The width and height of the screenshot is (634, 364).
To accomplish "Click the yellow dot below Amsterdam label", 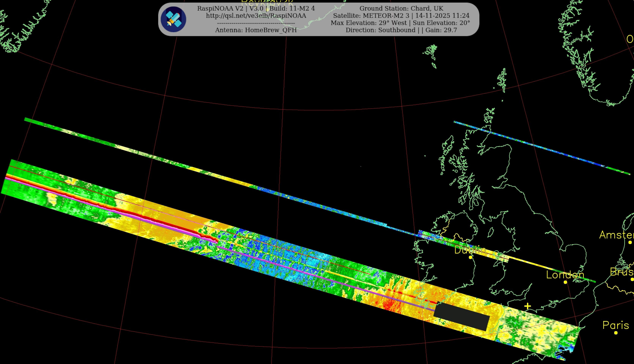I will pos(630,242).
